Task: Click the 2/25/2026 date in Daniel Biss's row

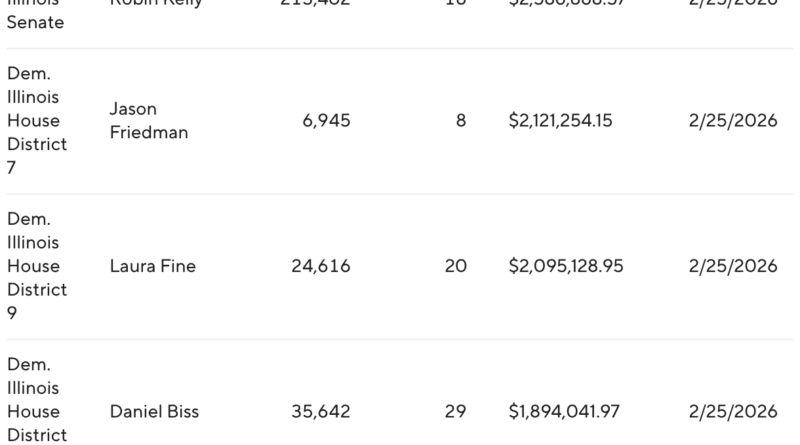Action: pyautogui.click(x=733, y=412)
